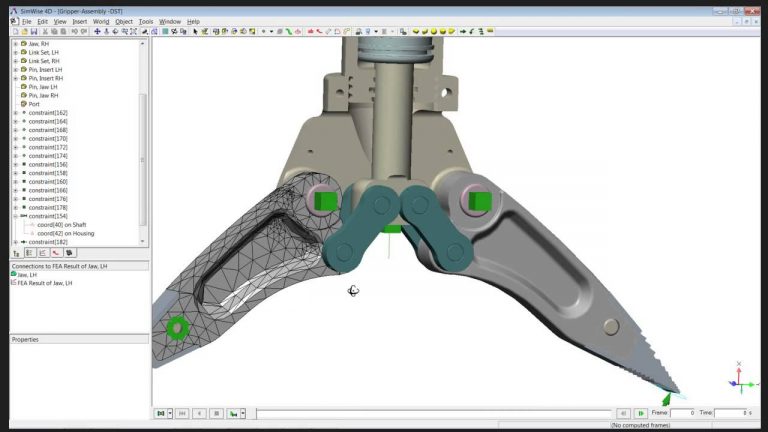
Task: Click the yellow bar icon at toolbar end
Action: [x=490, y=31]
